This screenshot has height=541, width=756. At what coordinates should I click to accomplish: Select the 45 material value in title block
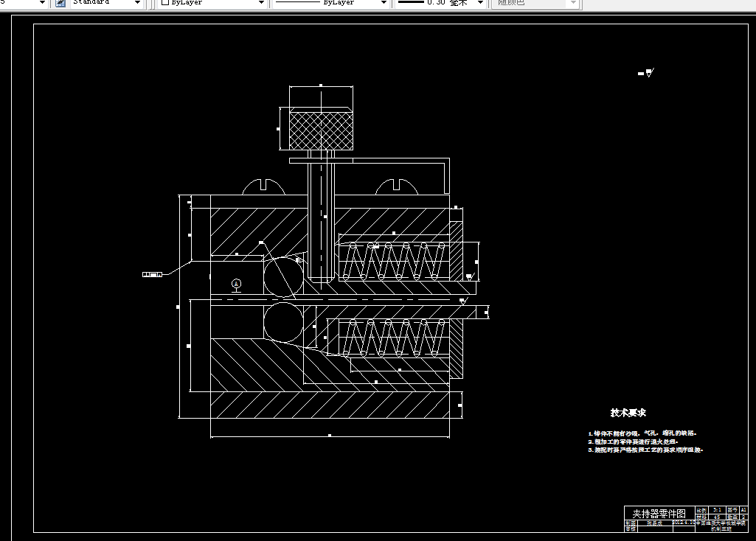717,517
